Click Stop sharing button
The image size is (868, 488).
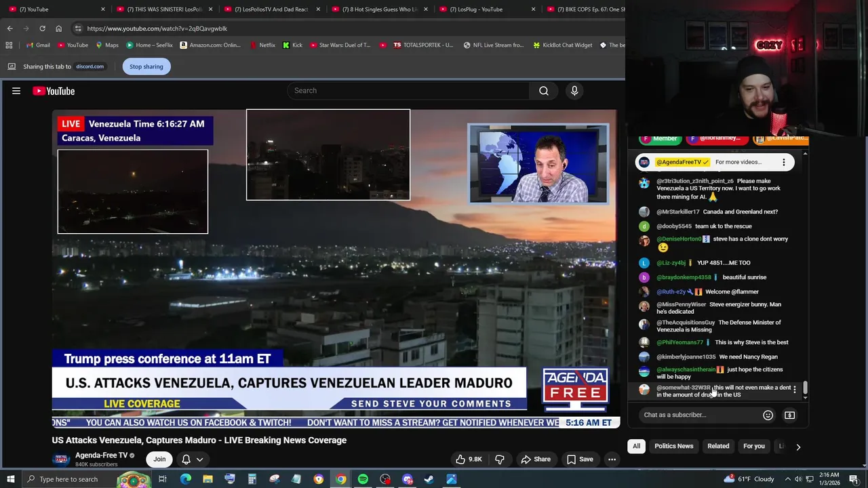[146, 66]
